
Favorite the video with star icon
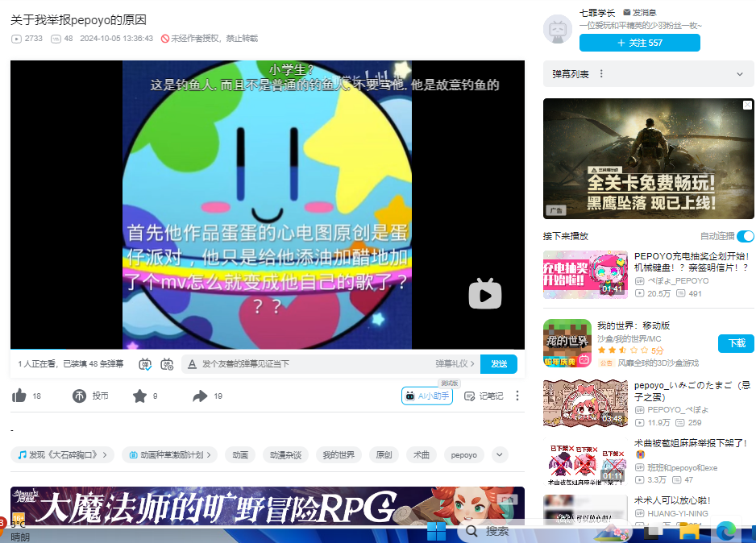[x=139, y=396]
